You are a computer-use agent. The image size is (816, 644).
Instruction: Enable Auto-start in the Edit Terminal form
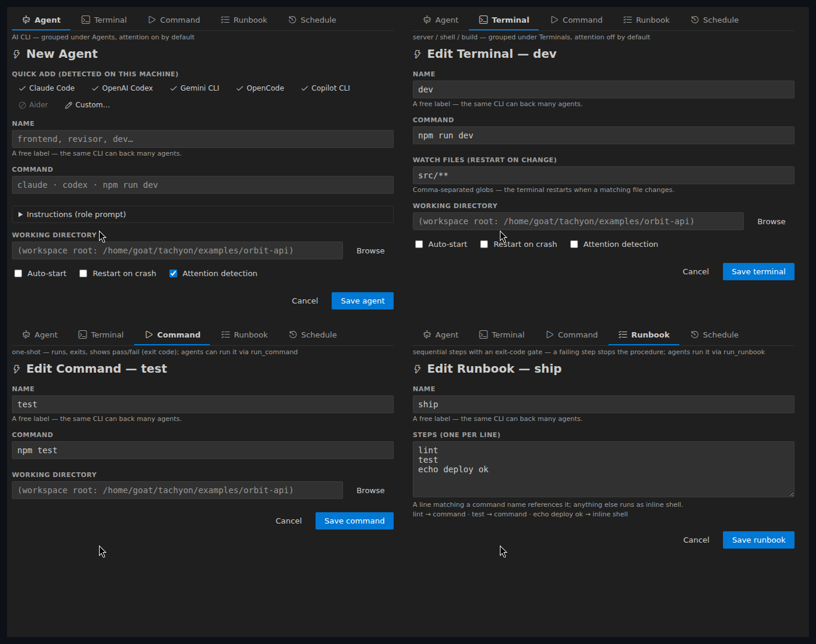click(419, 244)
